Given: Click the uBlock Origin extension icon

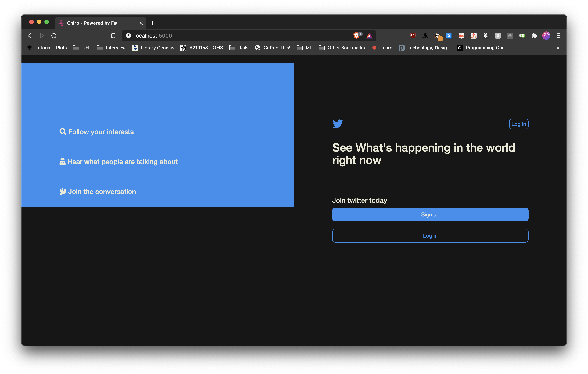Looking at the screenshot, I should point(413,36).
